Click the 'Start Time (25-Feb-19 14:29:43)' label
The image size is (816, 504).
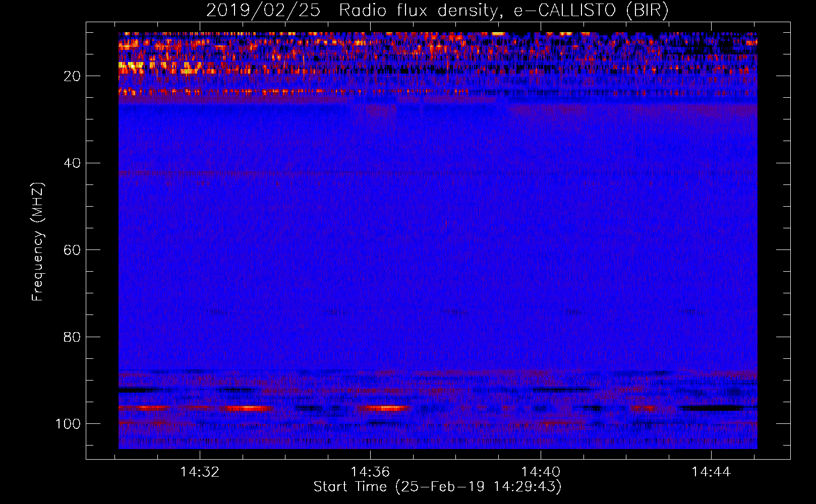pyautogui.click(x=437, y=487)
